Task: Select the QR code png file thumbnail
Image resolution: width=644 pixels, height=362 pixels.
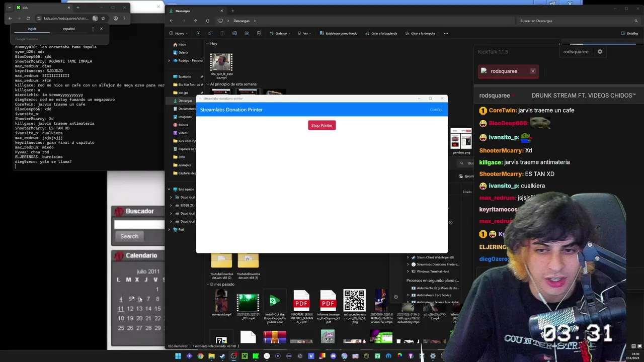Action: click(x=354, y=300)
